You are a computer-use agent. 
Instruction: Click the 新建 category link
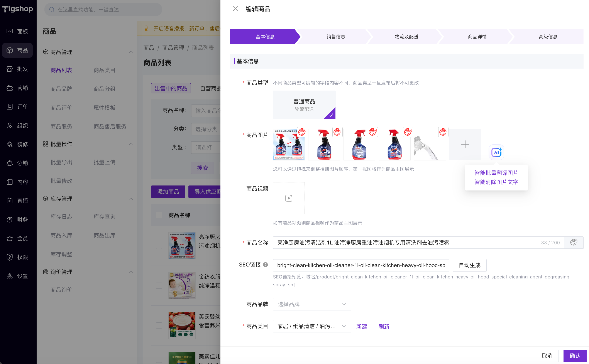tap(361, 326)
